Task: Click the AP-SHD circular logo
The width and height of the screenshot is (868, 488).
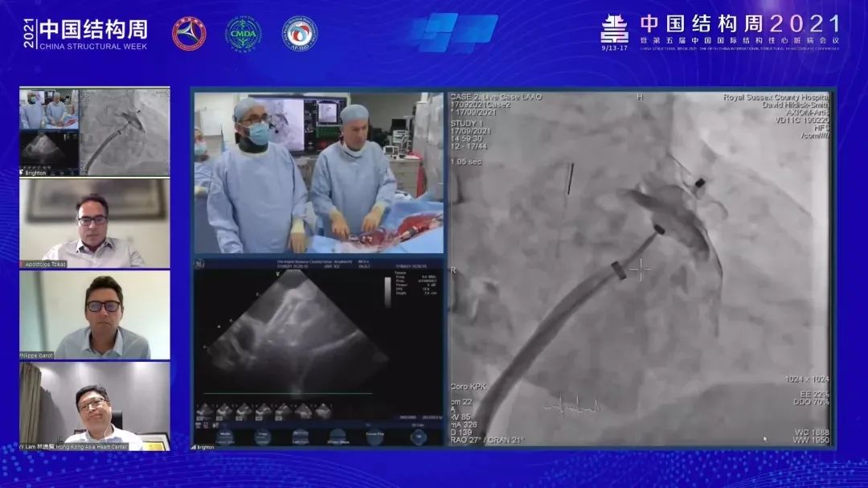Action: click(x=299, y=34)
